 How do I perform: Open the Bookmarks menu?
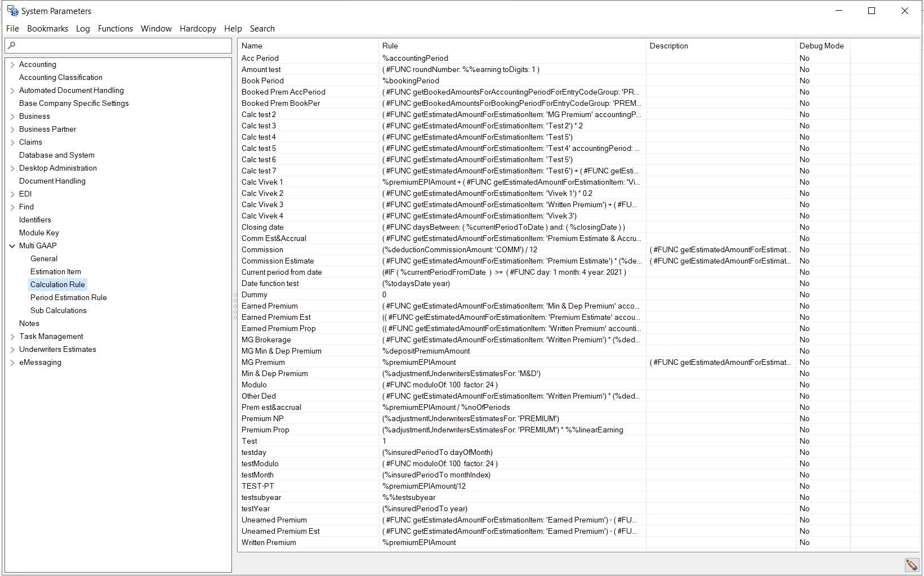(x=47, y=29)
